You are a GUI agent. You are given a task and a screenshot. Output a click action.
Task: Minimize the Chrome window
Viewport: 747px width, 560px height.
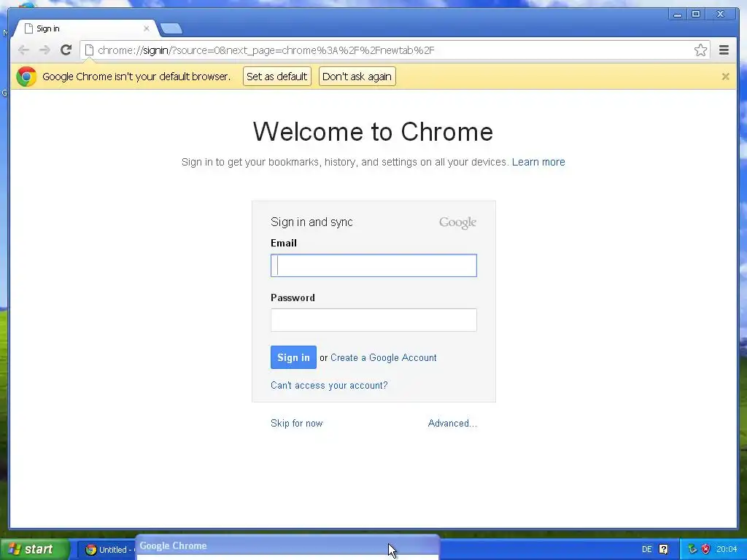click(678, 15)
